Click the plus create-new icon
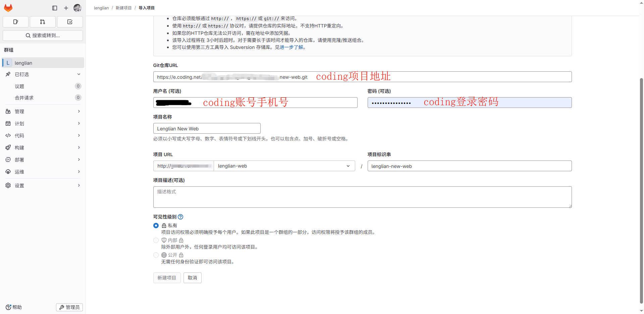 pos(66,8)
